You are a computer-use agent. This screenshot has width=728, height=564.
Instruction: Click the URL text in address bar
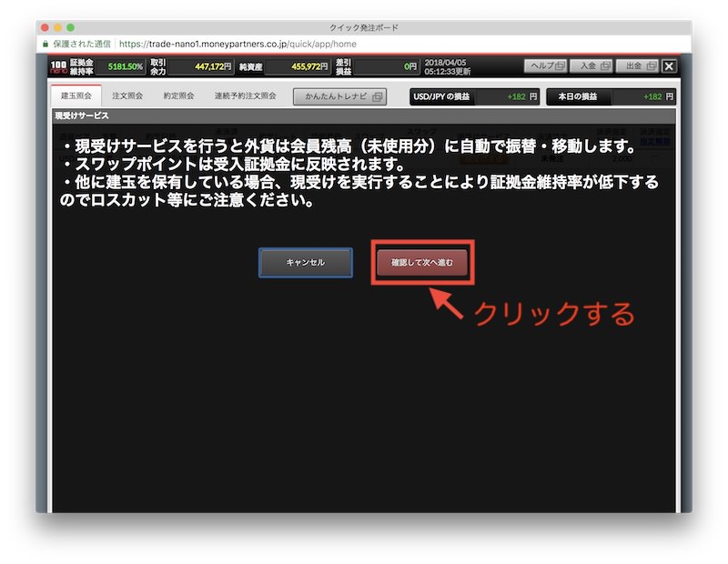pyautogui.click(x=238, y=44)
